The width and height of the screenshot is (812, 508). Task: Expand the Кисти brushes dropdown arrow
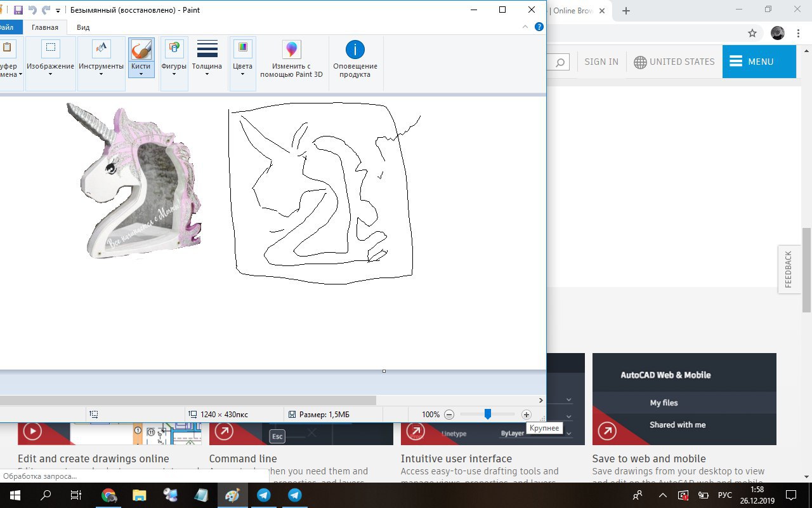(141, 74)
